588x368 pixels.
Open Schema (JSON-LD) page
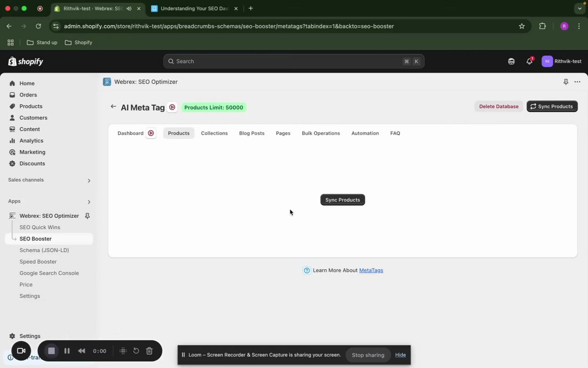(x=44, y=250)
